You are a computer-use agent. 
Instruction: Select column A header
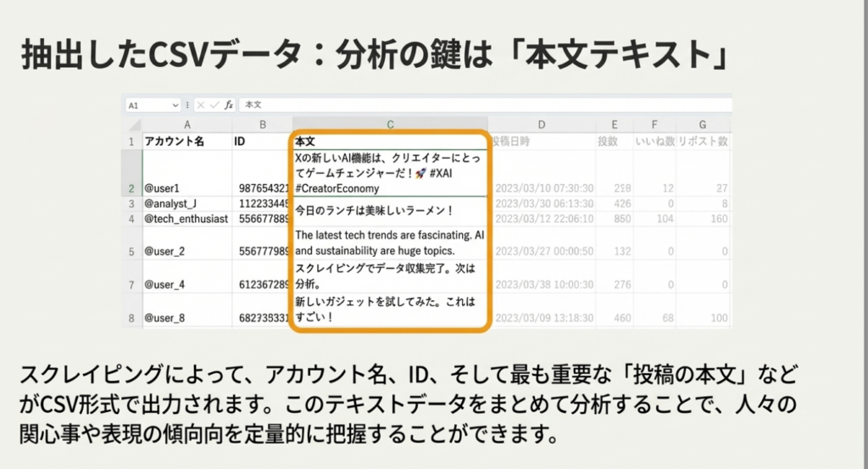click(187, 125)
